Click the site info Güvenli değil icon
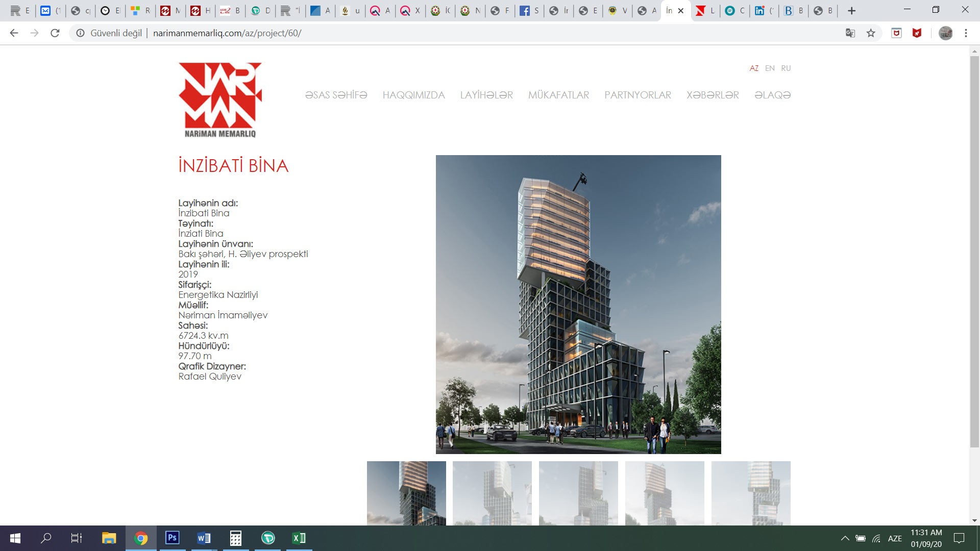980x551 pixels. [80, 33]
